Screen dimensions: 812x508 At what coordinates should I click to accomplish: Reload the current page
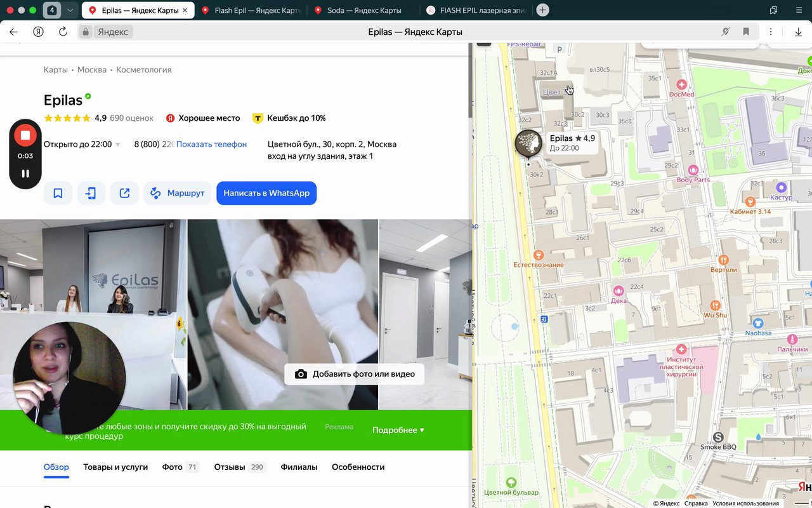(63, 32)
